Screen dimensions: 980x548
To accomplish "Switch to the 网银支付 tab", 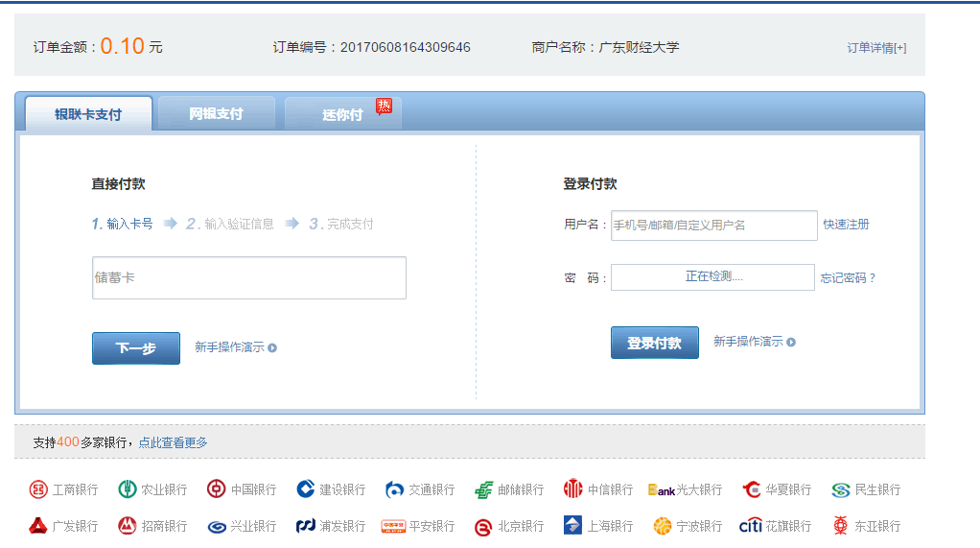I will [x=216, y=114].
